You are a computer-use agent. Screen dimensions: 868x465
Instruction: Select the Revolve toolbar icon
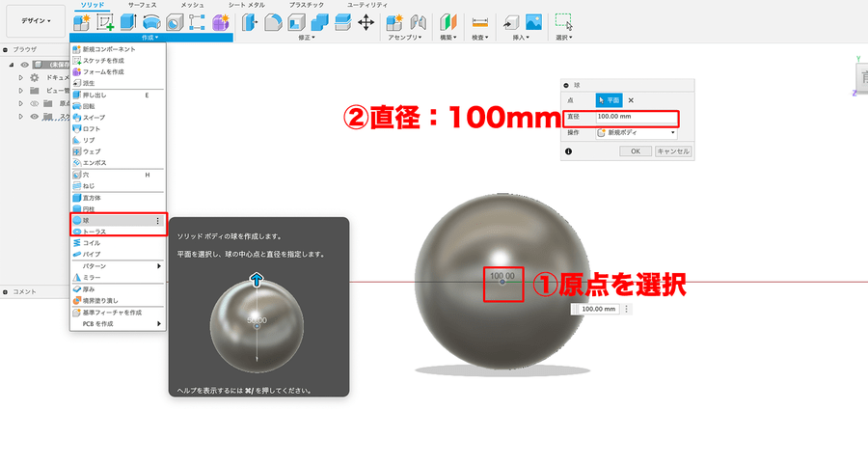pyautogui.click(x=151, y=22)
